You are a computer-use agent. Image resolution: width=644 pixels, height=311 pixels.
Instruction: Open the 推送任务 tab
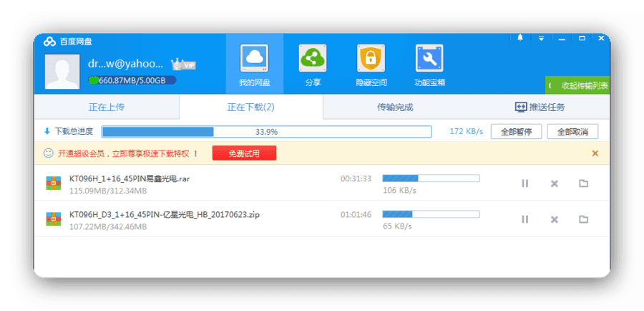(x=540, y=107)
